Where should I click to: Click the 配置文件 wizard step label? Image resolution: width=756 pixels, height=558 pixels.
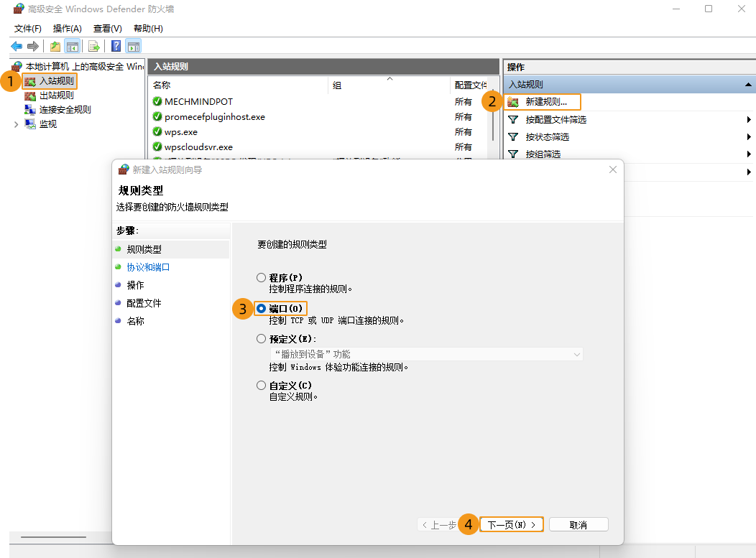click(144, 303)
